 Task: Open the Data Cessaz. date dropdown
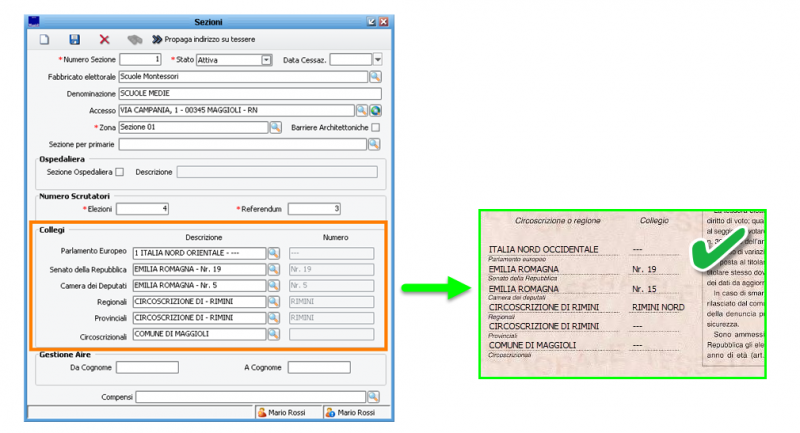pyautogui.click(x=378, y=60)
